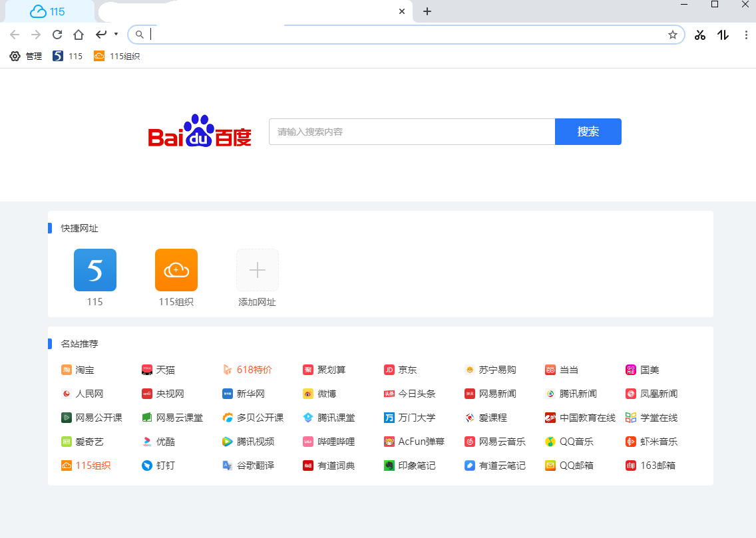Open the 印象笔记 link
Image resolution: width=756 pixels, height=538 pixels.
click(x=410, y=466)
